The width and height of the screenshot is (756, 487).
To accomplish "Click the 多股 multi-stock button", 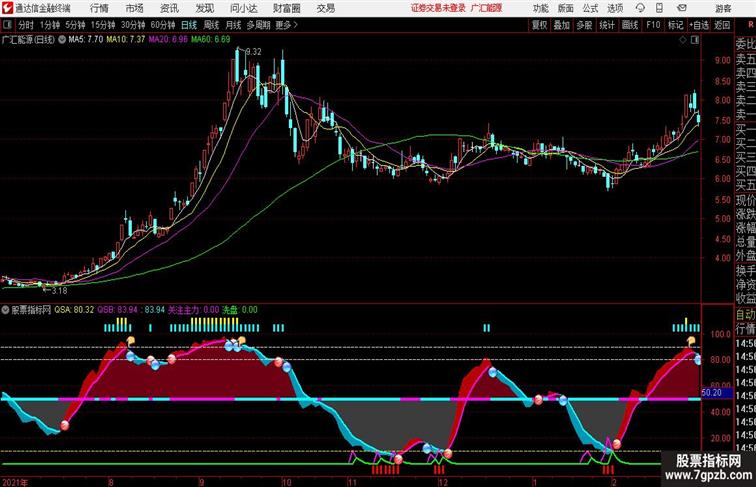I will tap(584, 25).
